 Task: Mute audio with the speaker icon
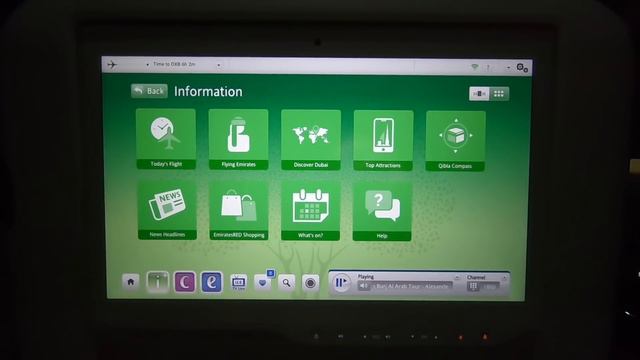[363, 286]
